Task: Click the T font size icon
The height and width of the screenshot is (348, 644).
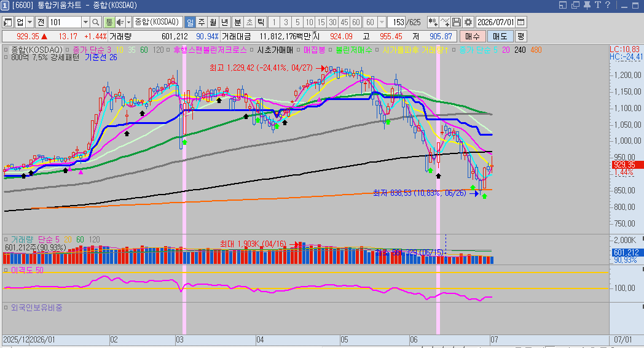Action: (x=597, y=5)
